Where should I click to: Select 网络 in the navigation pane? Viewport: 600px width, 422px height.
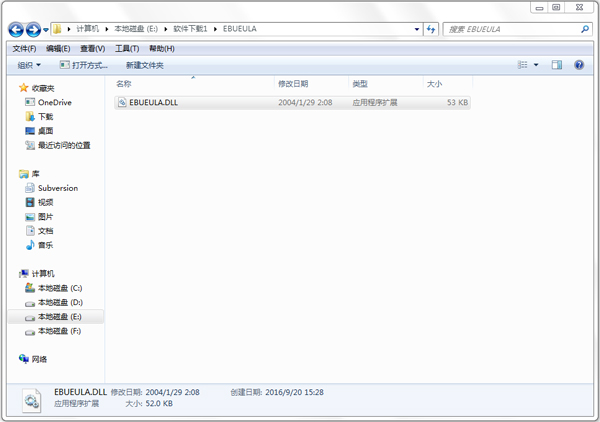click(x=39, y=359)
